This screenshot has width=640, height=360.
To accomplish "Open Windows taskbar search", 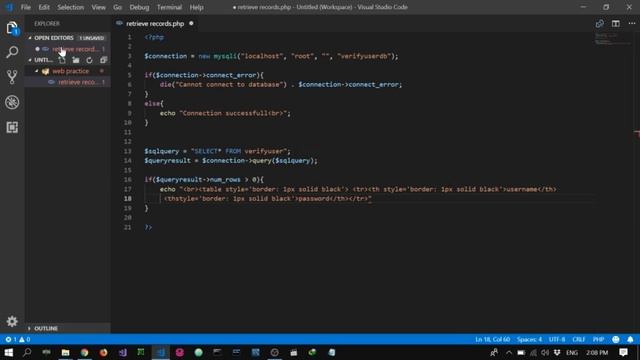I will (x=27, y=352).
